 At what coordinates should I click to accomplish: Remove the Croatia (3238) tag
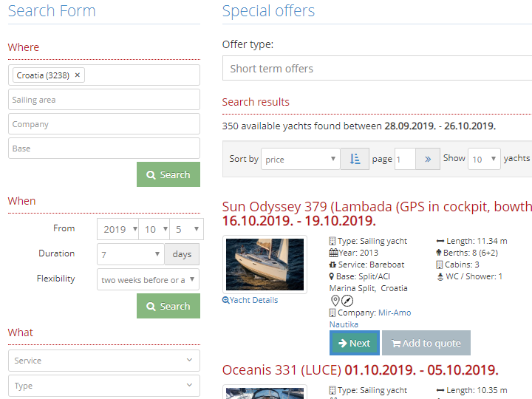pos(78,75)
